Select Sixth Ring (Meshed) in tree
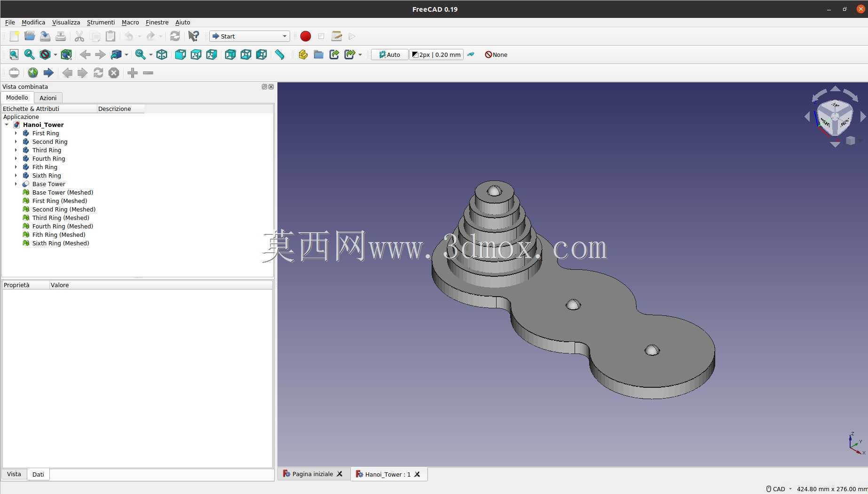This screenshot has width=868, height=494. (x=60, y=243)
